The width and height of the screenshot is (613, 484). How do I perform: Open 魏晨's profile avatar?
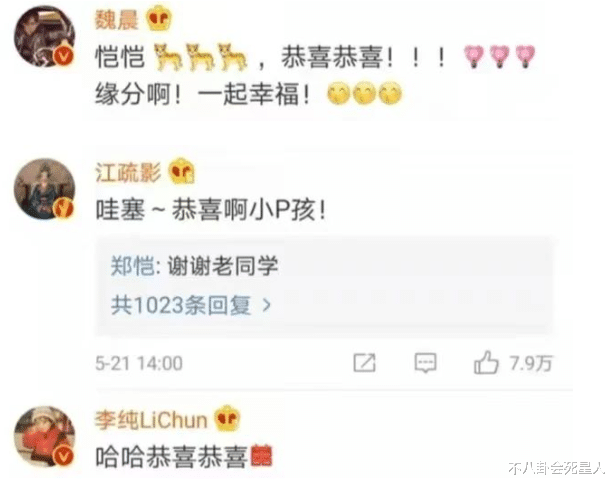coord(44,36)
